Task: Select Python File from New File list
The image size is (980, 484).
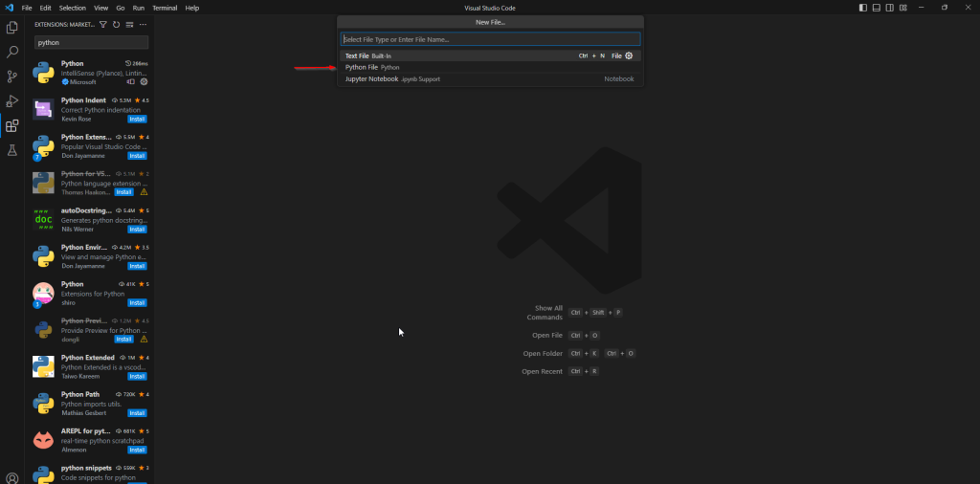Action: click(362, 67)
